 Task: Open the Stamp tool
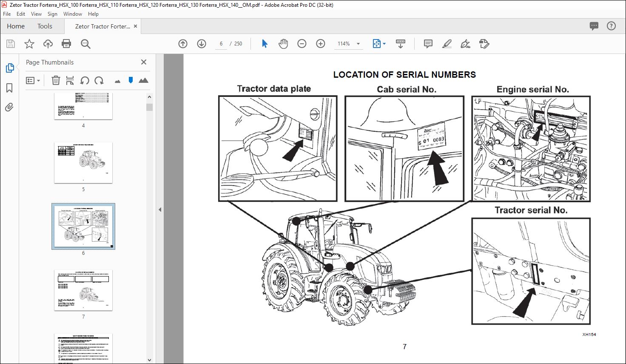point(484,44)
